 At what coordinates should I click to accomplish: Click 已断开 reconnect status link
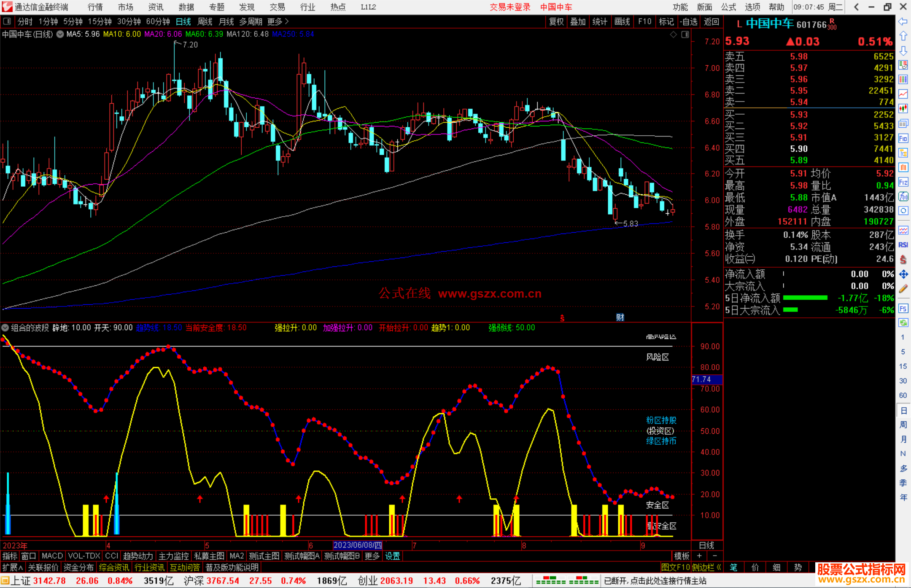pos(655,581)
